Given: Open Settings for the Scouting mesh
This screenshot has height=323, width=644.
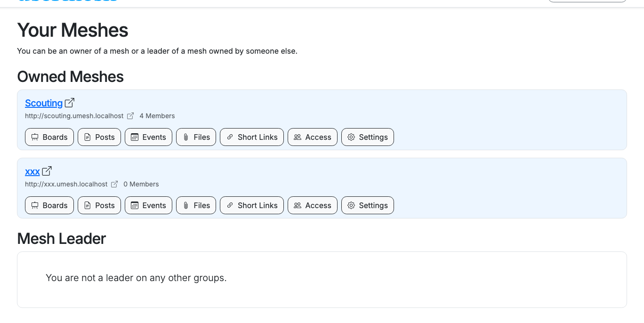Looking at the screenshot, I should click(x=367, y=137).
